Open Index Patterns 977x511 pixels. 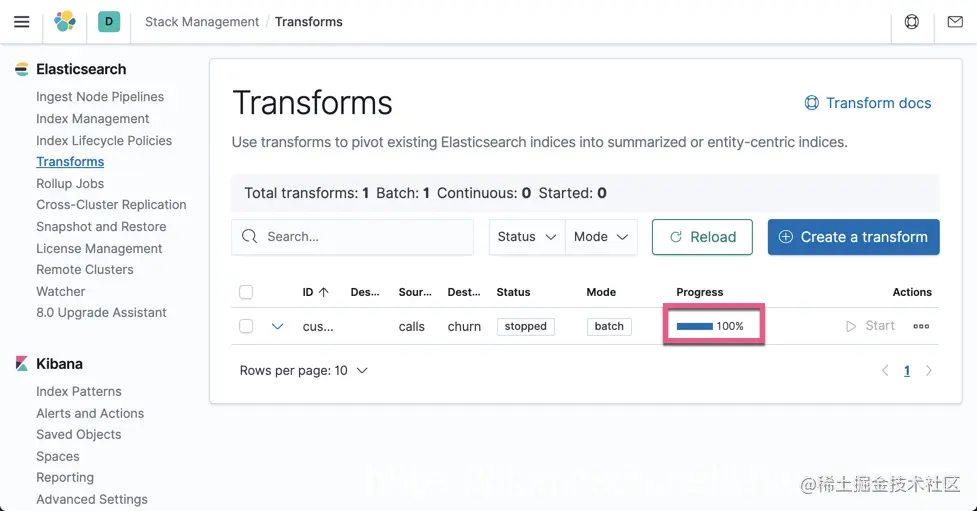point(79,391)
